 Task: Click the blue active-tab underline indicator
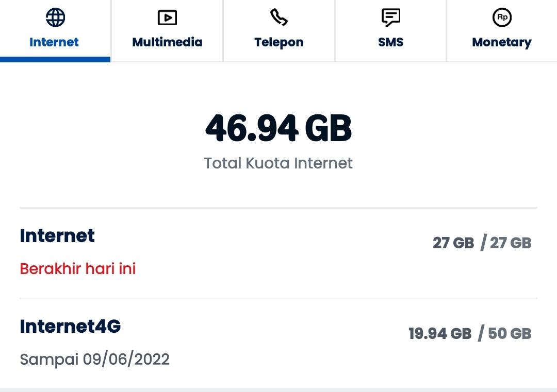point(55,60)
